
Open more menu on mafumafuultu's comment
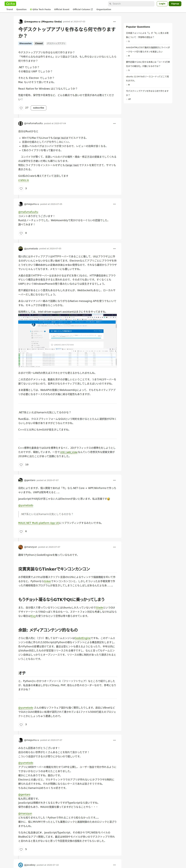coord(114,123)
